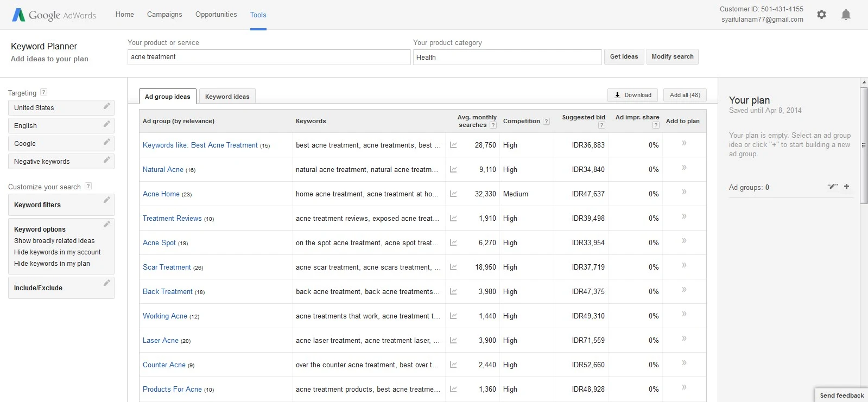Add Laser Acne group to plan
Screen dimensions: 868x402
point(684,339)
